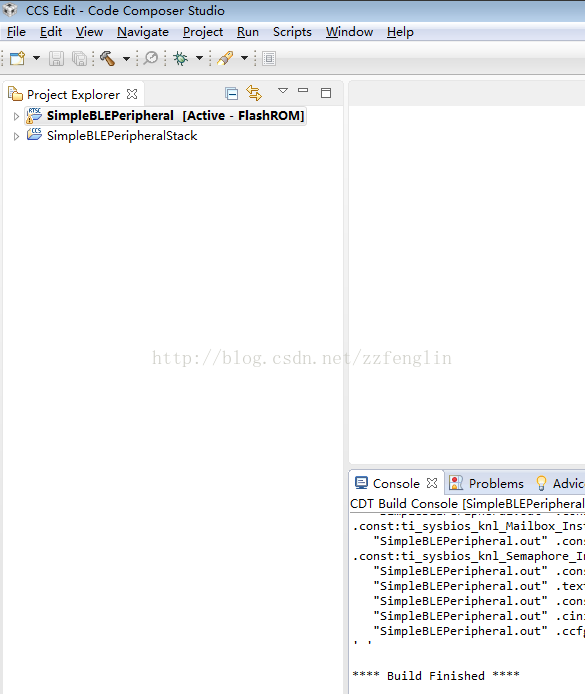Open the Help menu
Screen dimensions: 585x694
[400, 32]
